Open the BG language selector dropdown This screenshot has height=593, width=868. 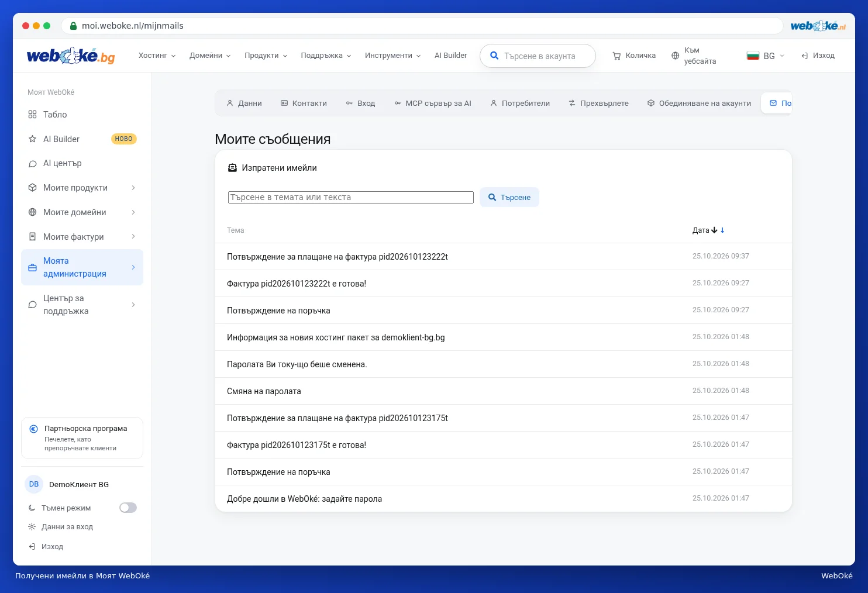(766, 56)
